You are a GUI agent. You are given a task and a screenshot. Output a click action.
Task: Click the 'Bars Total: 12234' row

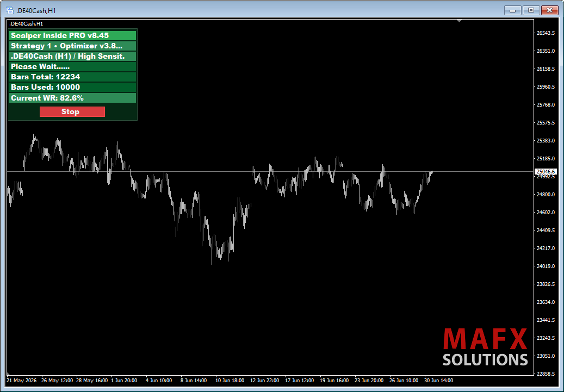point(73,77)
